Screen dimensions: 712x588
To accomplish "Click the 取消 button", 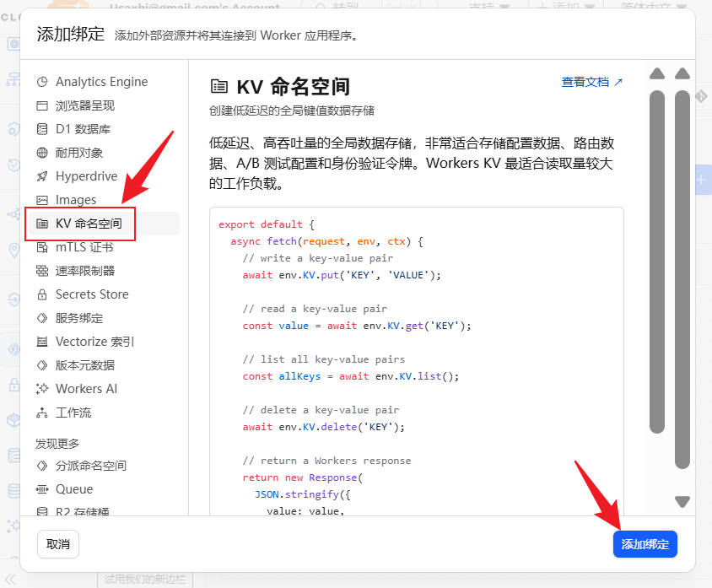I will coord(58,544).
